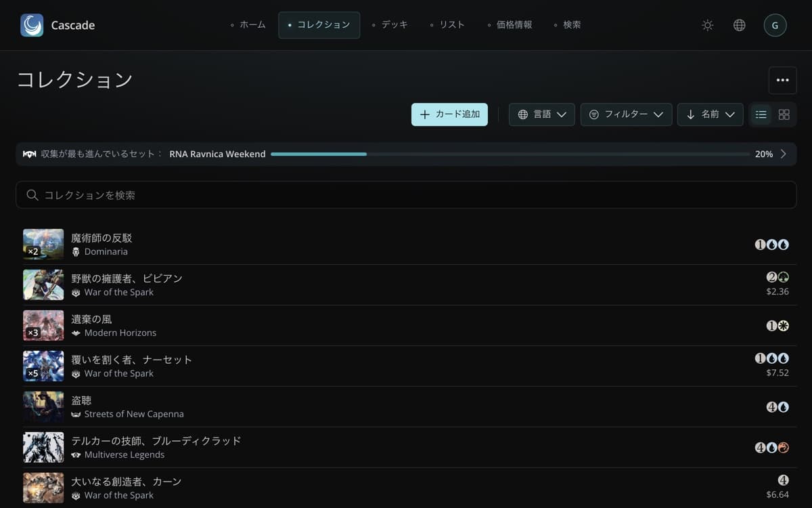Open the 価格情報 tab

(510, 25)
